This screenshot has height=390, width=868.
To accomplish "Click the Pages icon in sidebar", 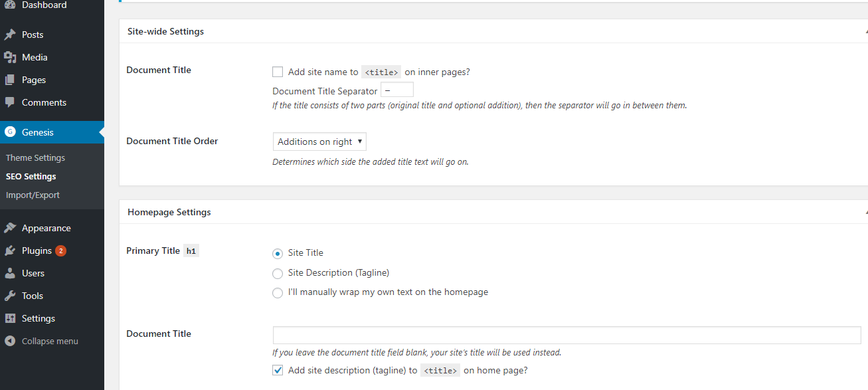I will click(10, 80).
